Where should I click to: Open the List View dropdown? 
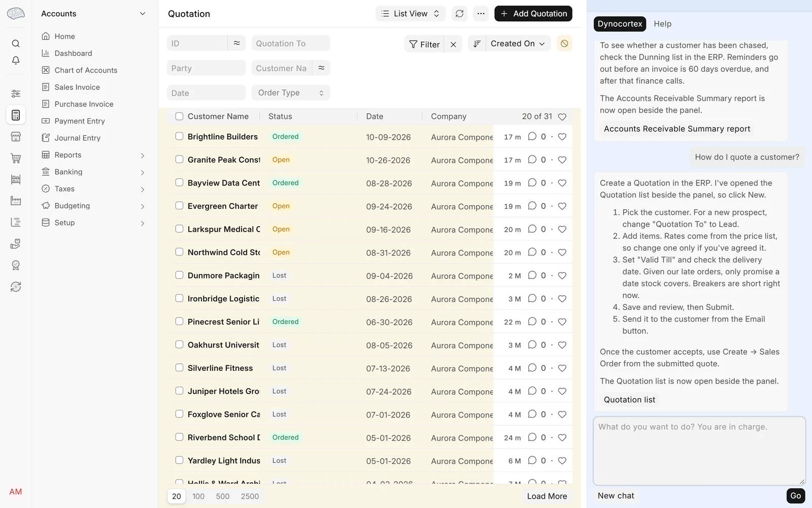pos(411,14)
